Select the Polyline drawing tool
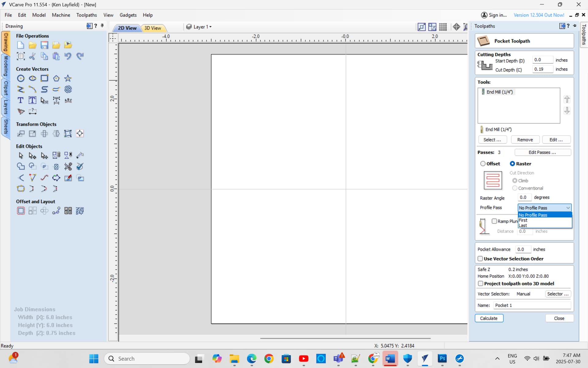The width and height of the screenshot is (588, 368). (21, 89)
